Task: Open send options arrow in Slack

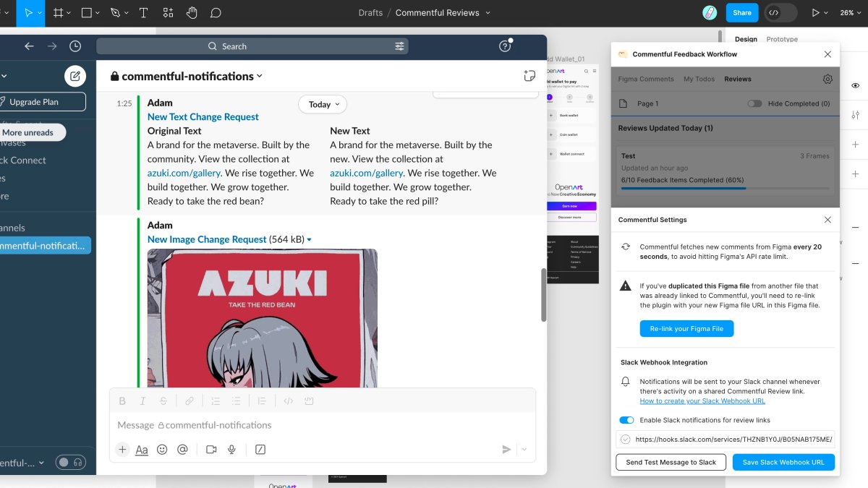Action: pyautogui.click(x=524, y=450)
